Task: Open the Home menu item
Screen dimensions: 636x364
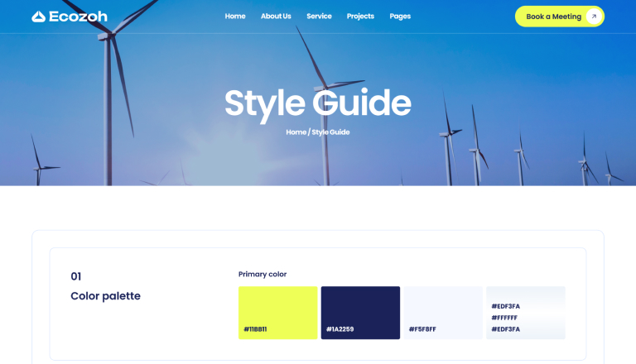Action: pyautogui.click(x=235, y=17)
